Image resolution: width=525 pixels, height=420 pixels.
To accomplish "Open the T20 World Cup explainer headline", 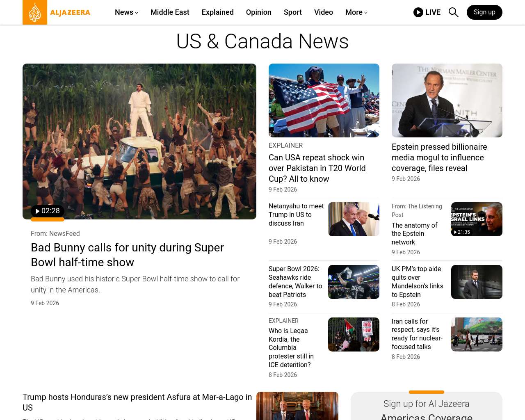I will pyautogui.click(x=317, y=168).
